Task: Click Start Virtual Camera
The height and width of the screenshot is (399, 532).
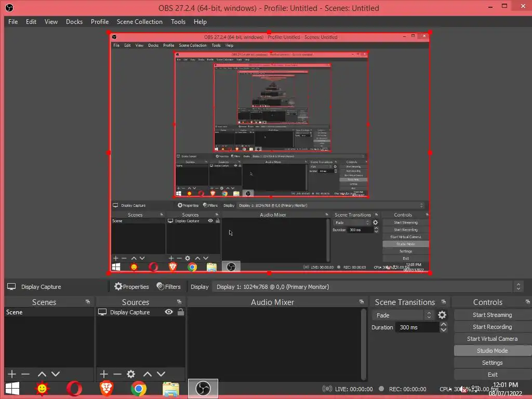Action: pos(493,339)
